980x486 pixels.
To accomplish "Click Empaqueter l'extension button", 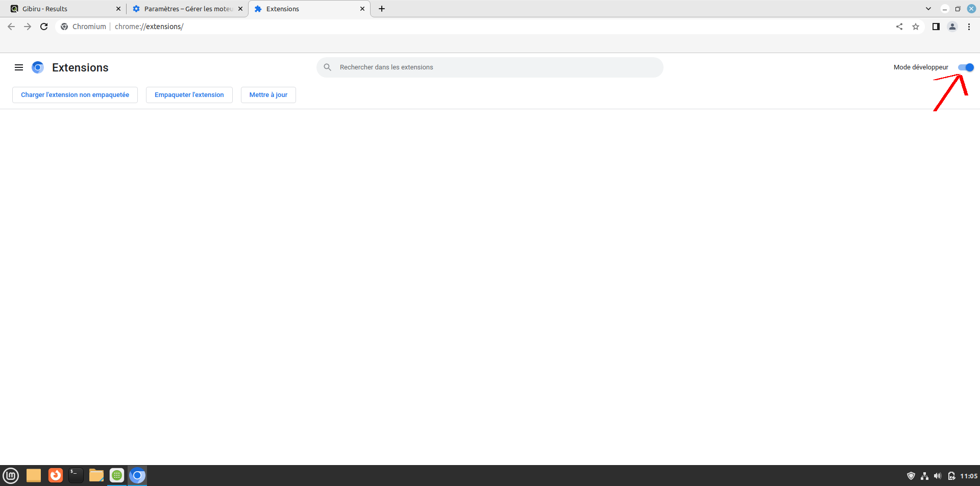I will pyautogui.click(x=189, y=95).
